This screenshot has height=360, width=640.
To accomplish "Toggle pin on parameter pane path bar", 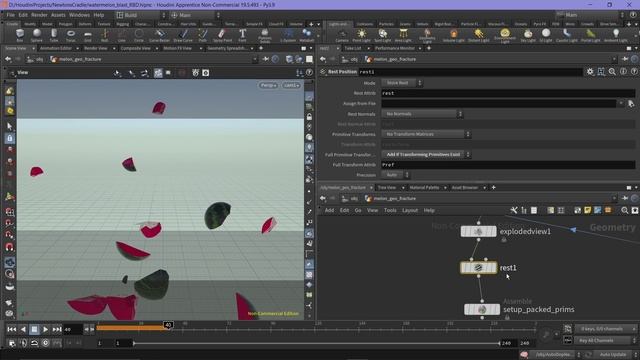I will [x=625, y=59].
